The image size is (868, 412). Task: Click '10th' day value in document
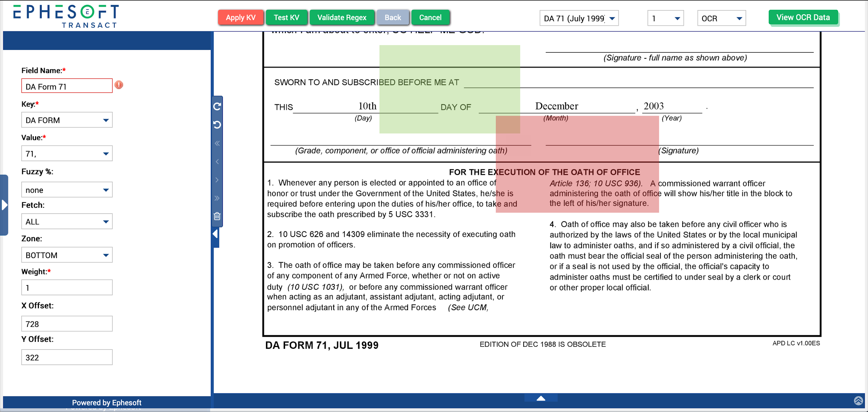[x=367, y=106]
